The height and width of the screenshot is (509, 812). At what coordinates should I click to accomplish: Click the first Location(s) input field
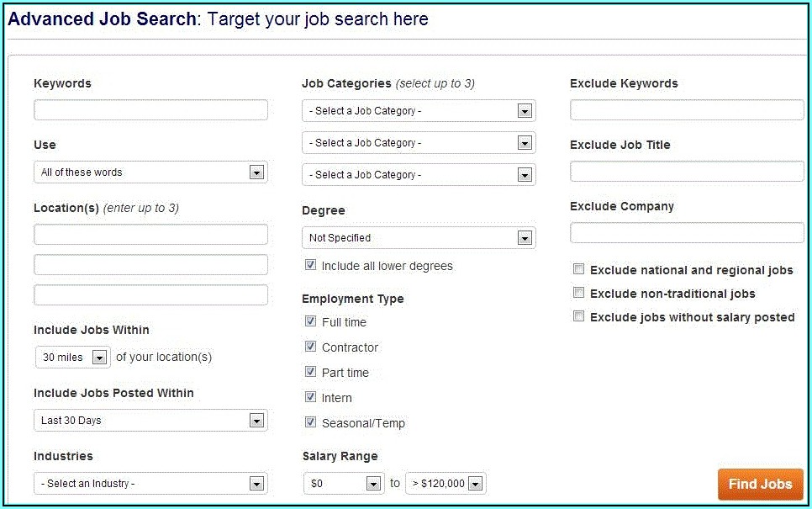151,235
